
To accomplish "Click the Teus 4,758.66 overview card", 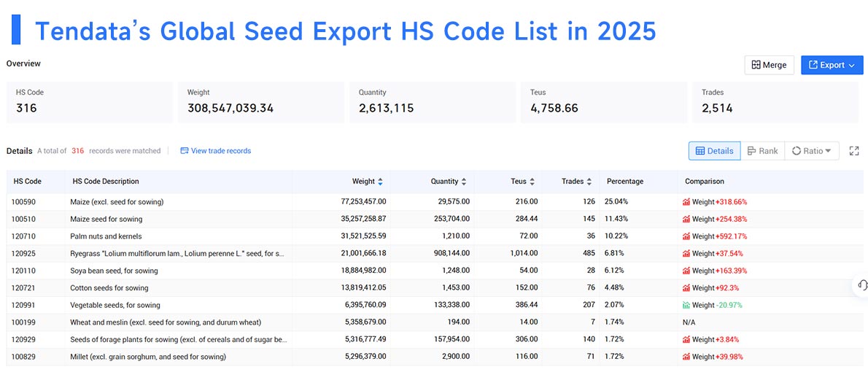I will coord(604,102).
